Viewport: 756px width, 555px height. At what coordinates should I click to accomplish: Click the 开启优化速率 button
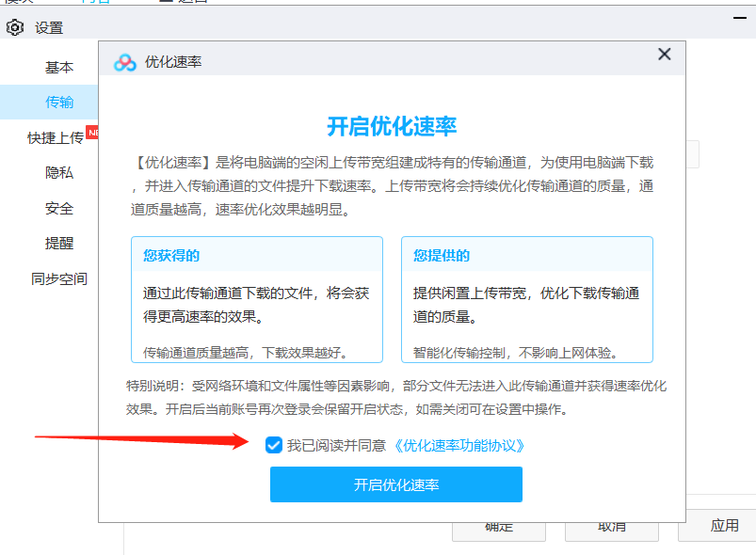pyautogui.click(x=395, y=484)
